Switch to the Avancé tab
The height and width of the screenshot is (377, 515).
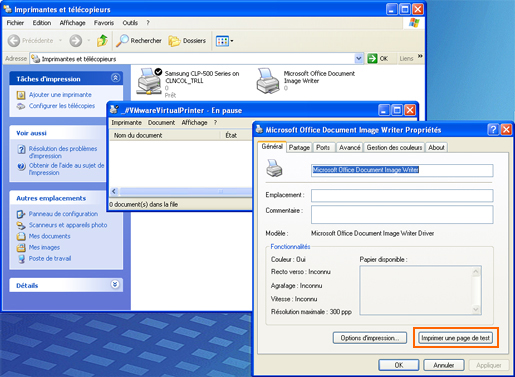(x=349, y=147)
